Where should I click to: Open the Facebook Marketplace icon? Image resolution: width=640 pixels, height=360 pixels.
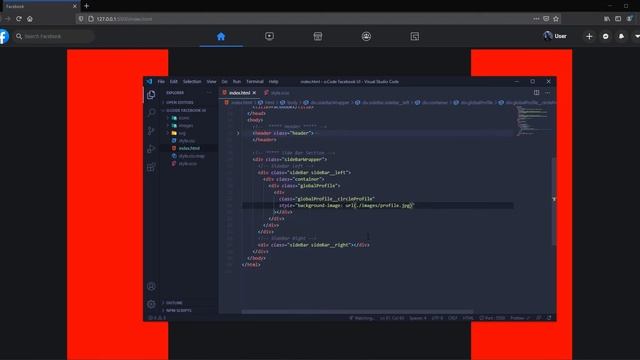(x=318, y=36)
